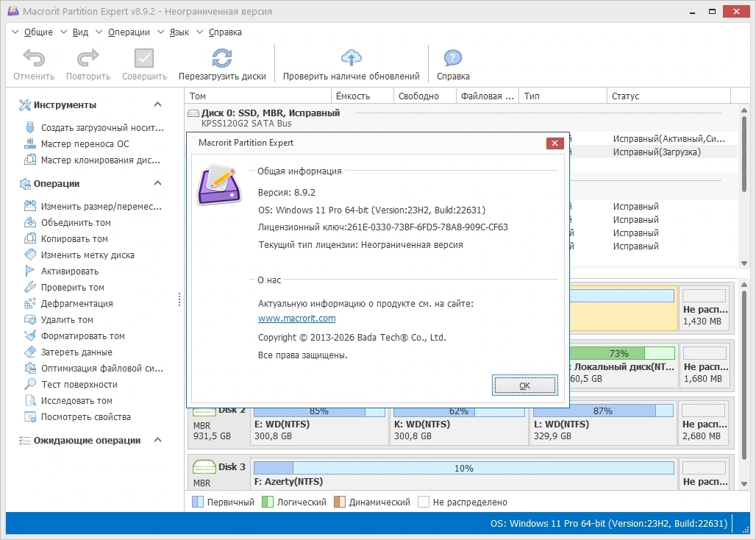Click the status bar OS info text
The height and width of the screenshot is (540, 756).
coord(608,524)
